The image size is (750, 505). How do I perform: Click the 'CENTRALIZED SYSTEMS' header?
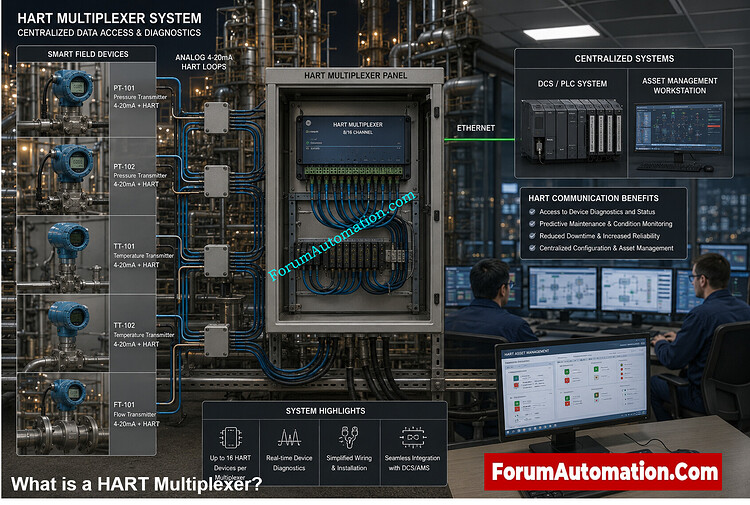[x=624, y=58]
